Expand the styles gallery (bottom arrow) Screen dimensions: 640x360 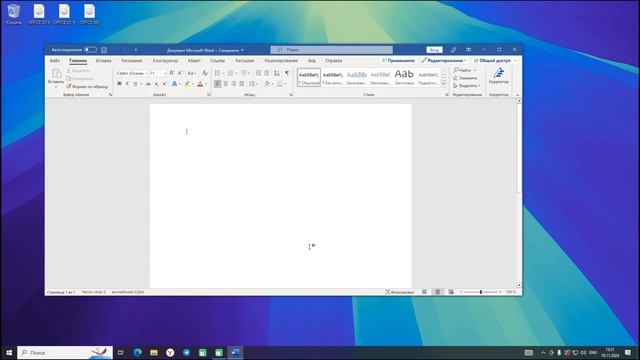click(x=444, y=84)
